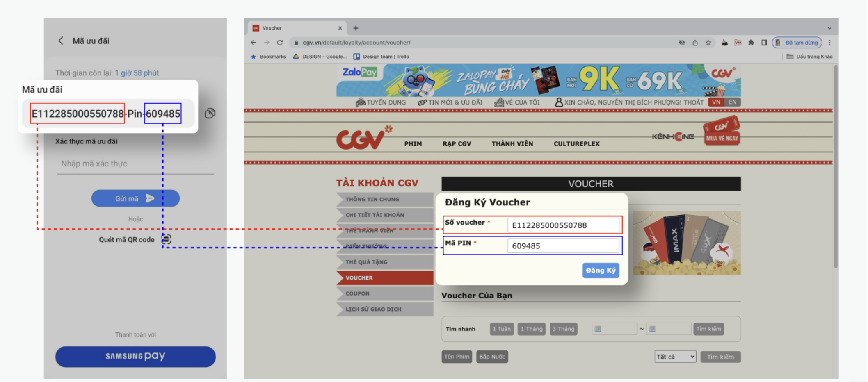The width and height of the screenshot is (868, 382).
Task: Click the ZaloPay promotional banner
Action: point(538,80)
